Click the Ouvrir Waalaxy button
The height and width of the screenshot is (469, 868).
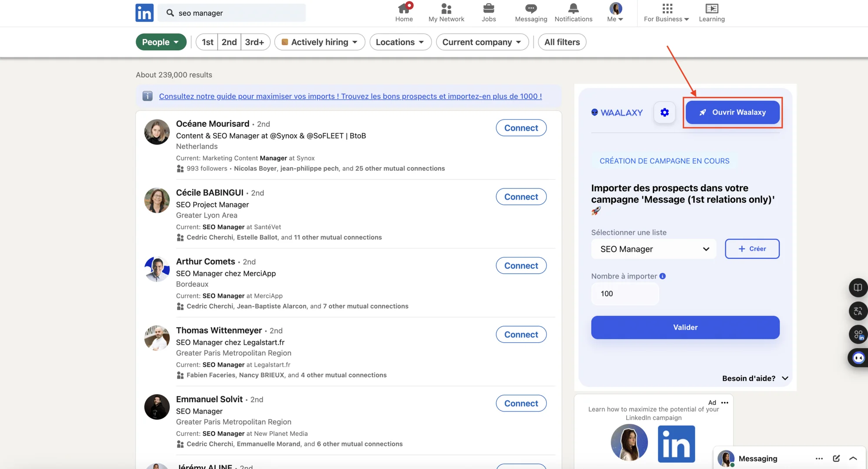click(x=733, y=112)
